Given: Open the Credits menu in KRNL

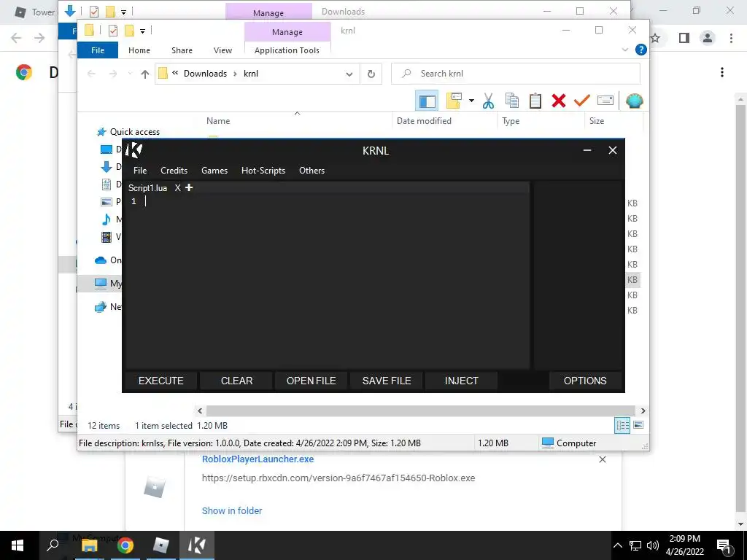Looking at the screenshot, I should tap(174, 171).
